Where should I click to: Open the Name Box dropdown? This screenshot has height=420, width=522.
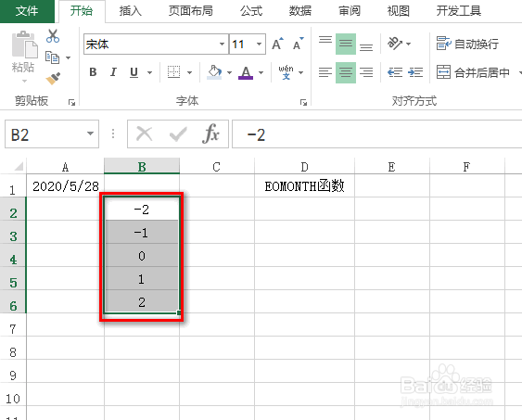90,134
